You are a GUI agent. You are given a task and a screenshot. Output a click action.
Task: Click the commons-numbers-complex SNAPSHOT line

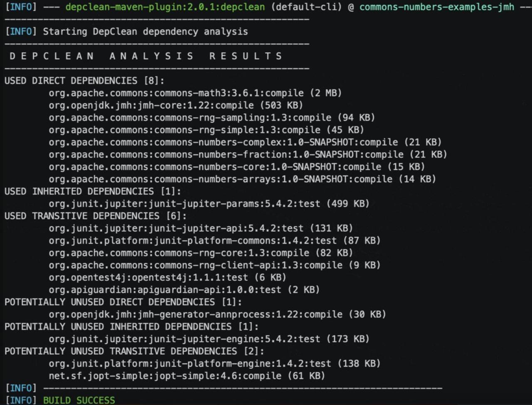(x=245, y=142)
